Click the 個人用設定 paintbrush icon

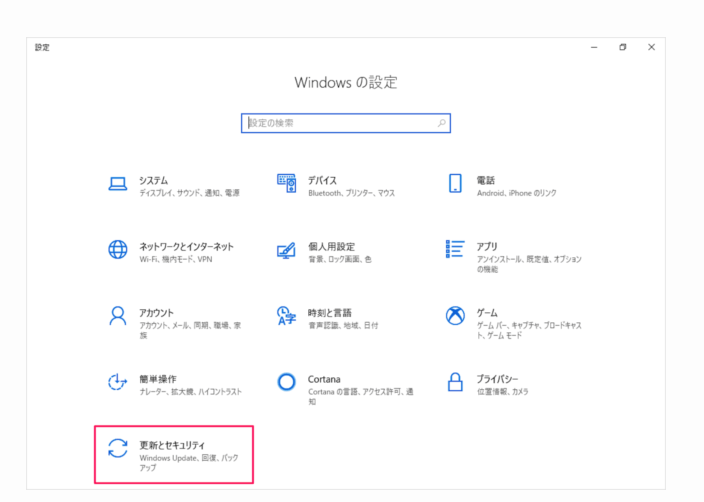pyautogui.click(x=286, y=250)
